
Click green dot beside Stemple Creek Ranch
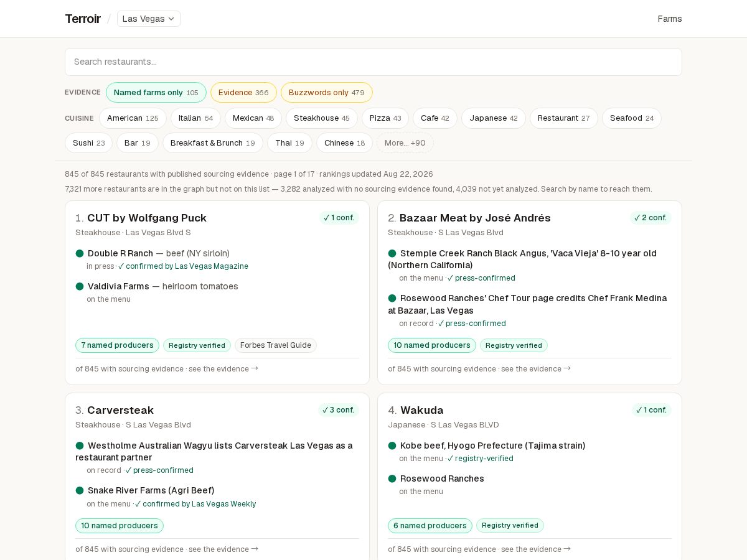(x=392, y=253)
